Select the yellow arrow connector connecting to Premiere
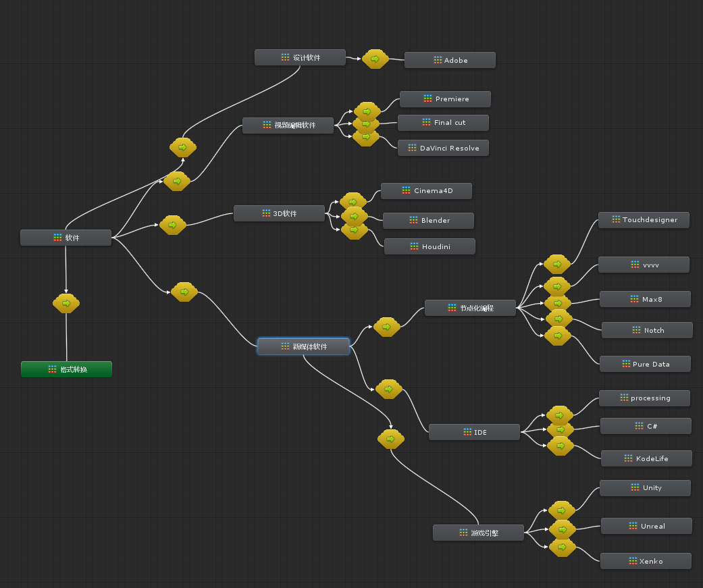Screen dimensions: 703x588 pos(367,110)
